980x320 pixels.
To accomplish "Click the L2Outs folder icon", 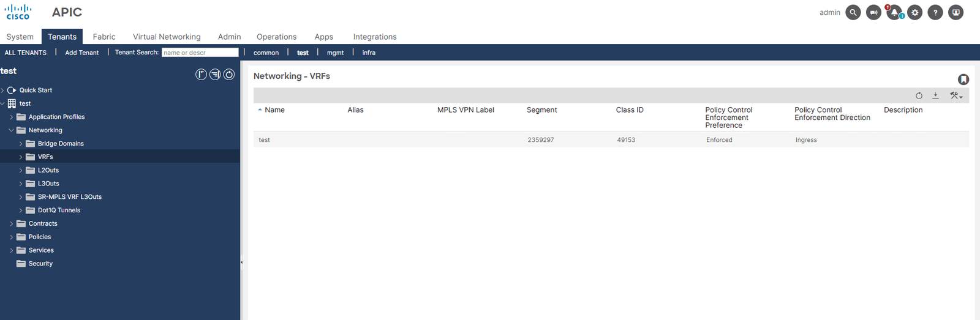I will pyautogui.click(x=30, y=170).
